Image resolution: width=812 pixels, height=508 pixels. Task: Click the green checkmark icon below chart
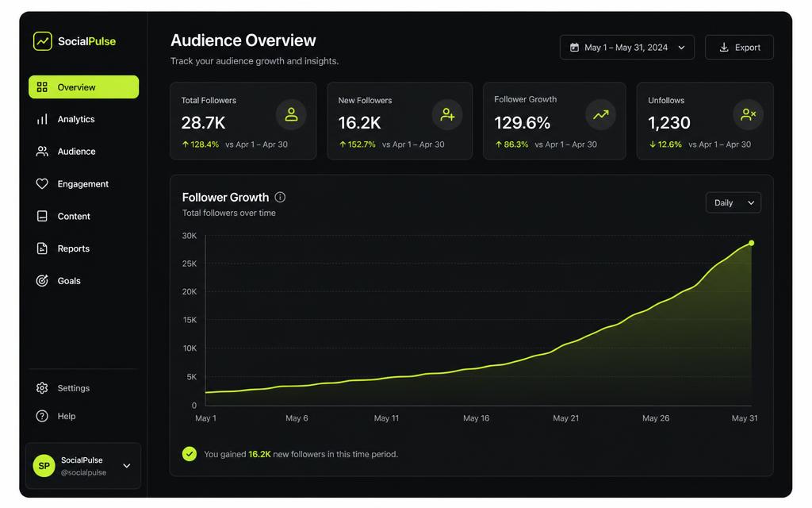(x=190, y=453)
